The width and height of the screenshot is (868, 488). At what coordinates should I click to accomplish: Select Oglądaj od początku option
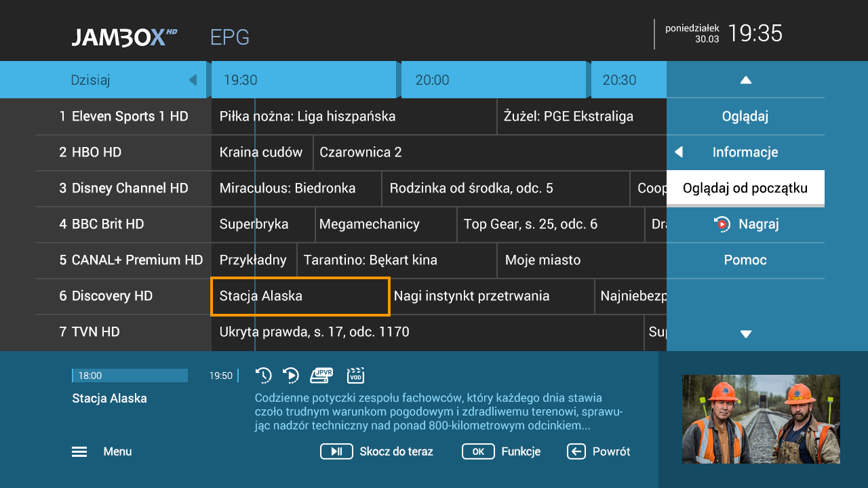click(x=745, y=188)
